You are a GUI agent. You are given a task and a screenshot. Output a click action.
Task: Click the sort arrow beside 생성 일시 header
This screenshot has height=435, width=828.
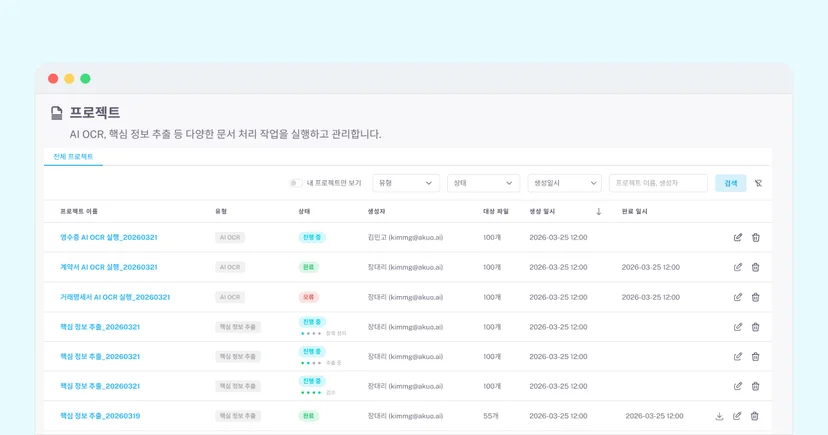click(598, 211)
